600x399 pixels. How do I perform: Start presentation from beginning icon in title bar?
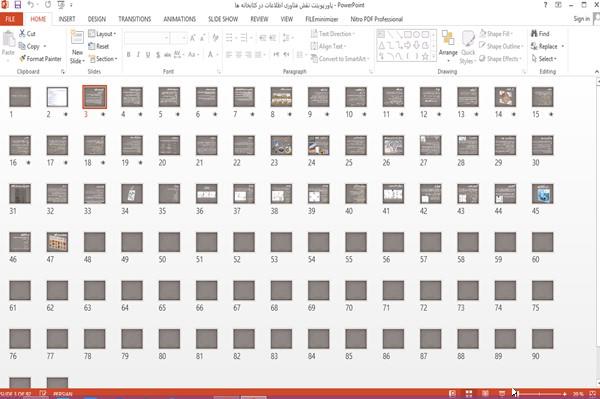click(x=61, y=5)
